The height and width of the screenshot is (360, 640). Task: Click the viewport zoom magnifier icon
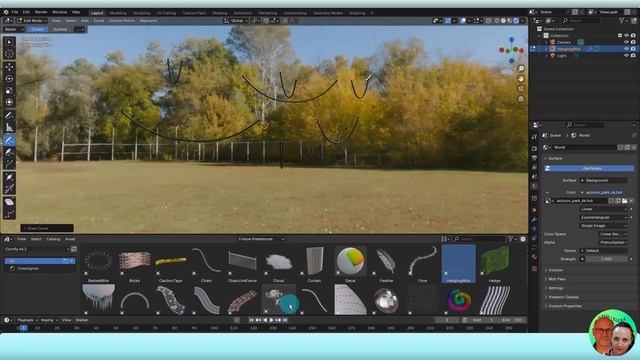point(521,69)
